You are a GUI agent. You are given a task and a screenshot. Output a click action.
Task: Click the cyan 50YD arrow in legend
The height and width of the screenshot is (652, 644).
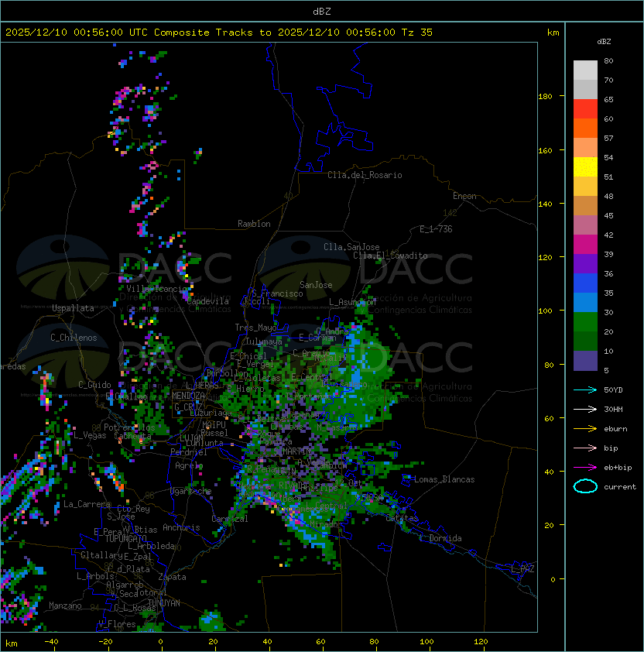[585, 390]
